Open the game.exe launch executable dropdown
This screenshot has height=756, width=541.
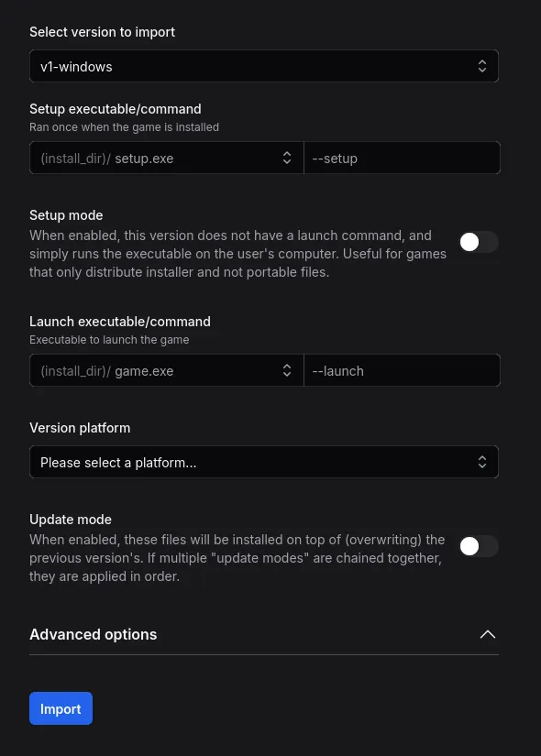(x=167, y=370)
